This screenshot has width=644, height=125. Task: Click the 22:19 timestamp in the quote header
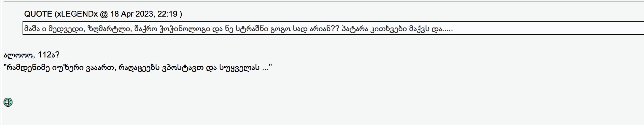pos(168,14)
